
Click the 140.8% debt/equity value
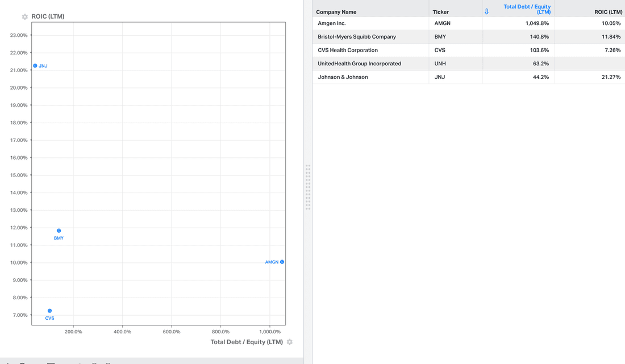pyautogui.click(x=539, y=37)
